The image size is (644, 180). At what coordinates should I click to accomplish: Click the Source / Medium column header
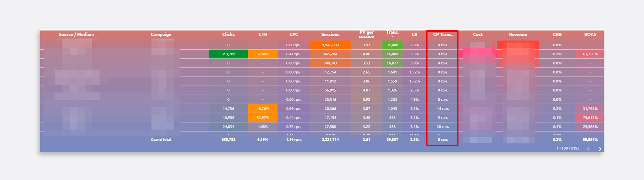[76, 35]
